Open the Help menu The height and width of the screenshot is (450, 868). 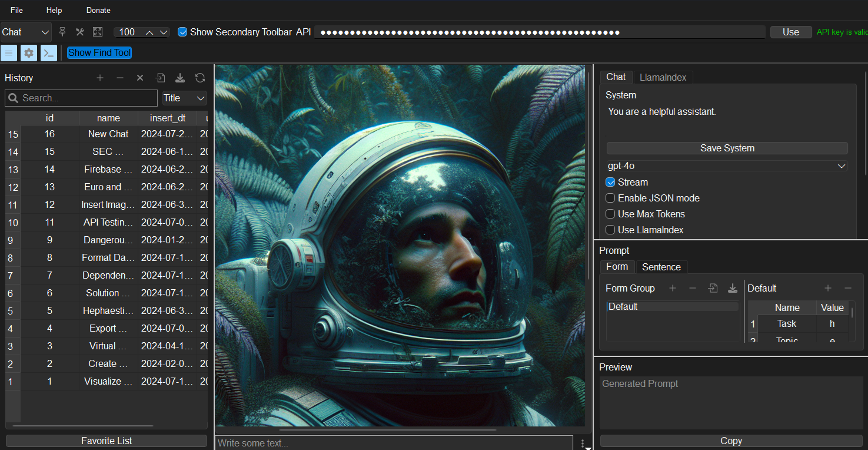tap(54, 10)
